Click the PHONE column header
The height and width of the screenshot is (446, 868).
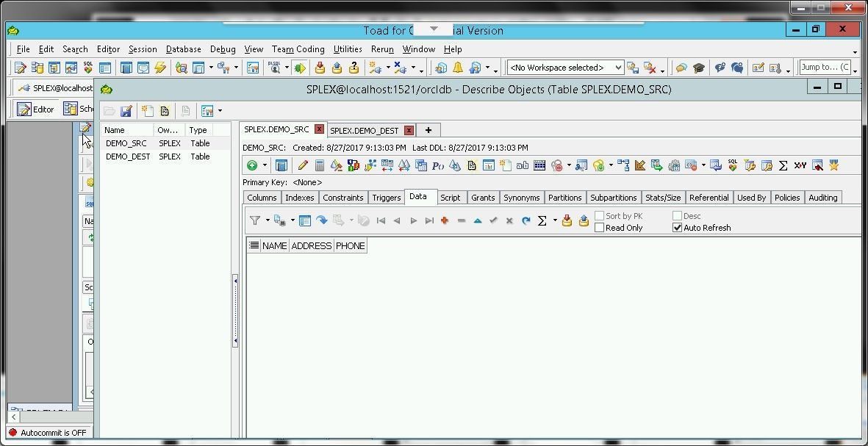(x=350, y=245)
